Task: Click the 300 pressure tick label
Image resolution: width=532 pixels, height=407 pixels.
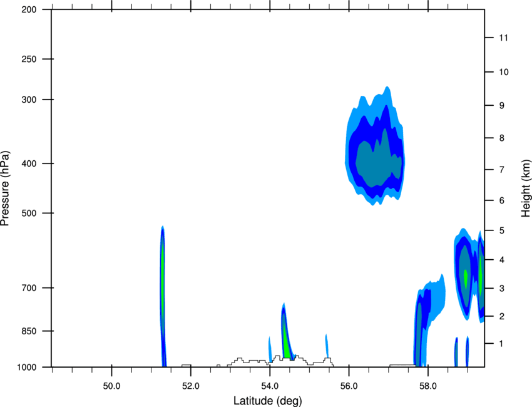Action: pyautogui.click(x=29, y=100)
